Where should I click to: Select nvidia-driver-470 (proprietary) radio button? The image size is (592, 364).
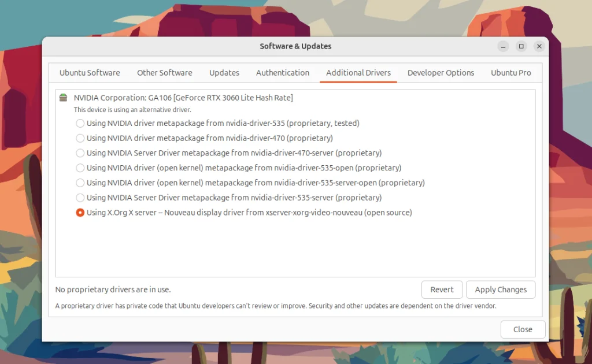80,138
